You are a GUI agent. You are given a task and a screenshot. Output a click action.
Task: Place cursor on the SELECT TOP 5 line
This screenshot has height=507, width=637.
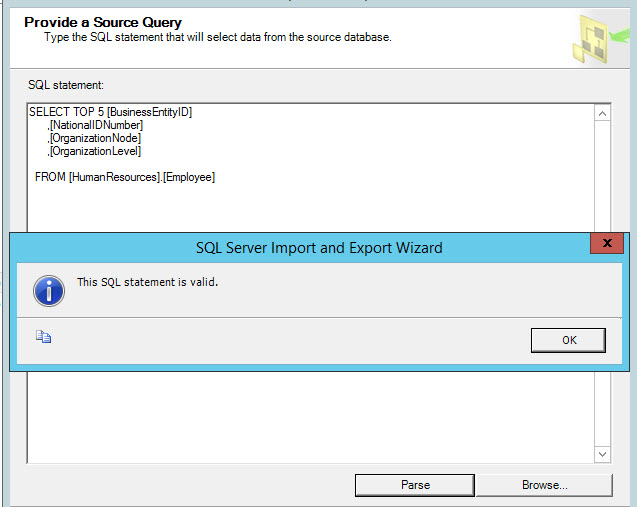110,112
